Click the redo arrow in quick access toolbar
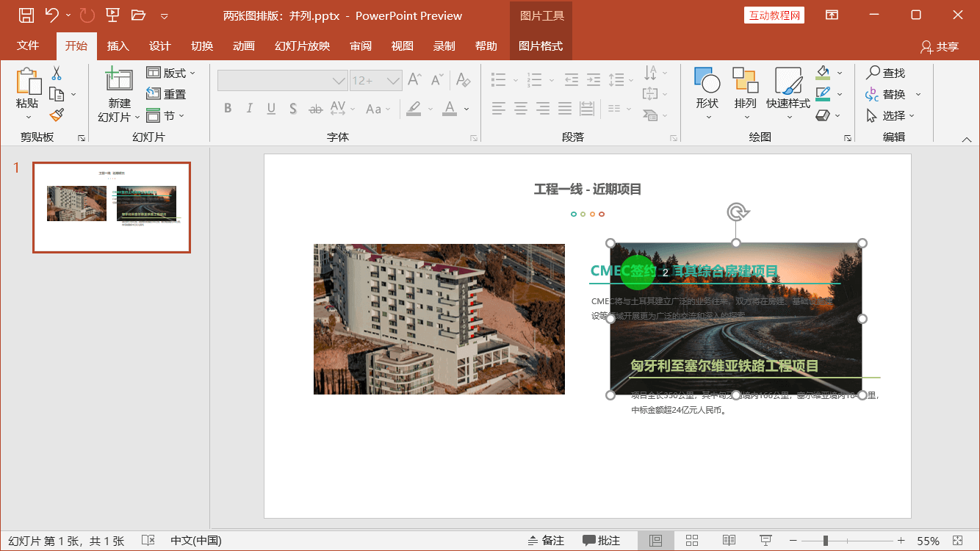Image resolution: width=980 pixels, height=551 pixels. 87,15
